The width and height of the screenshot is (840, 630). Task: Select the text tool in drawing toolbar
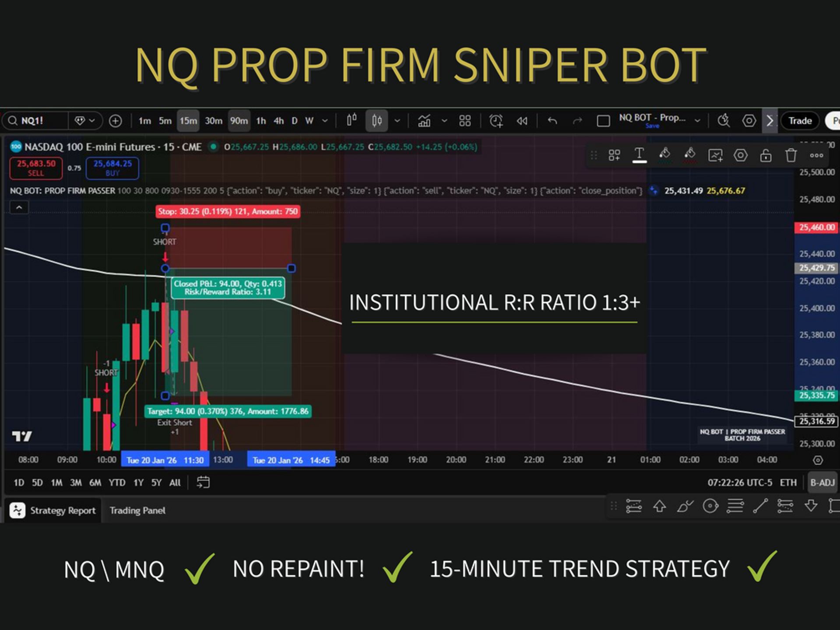point(639,155)
